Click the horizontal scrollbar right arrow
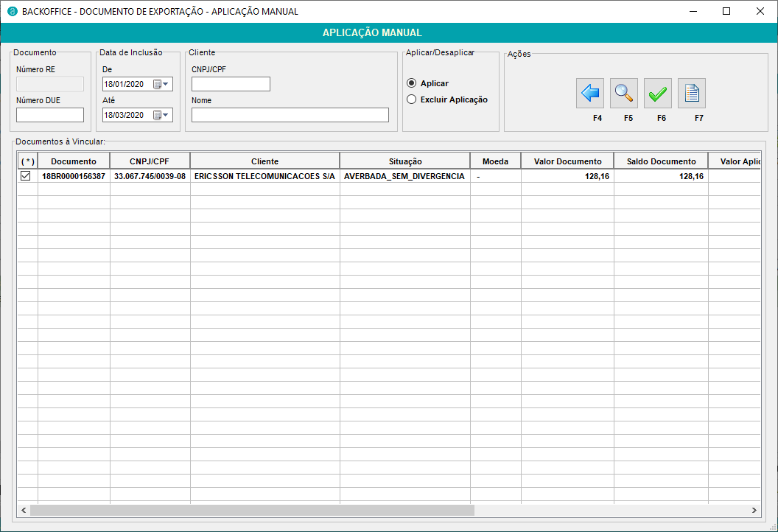The image size is (778, 532). 754,510
